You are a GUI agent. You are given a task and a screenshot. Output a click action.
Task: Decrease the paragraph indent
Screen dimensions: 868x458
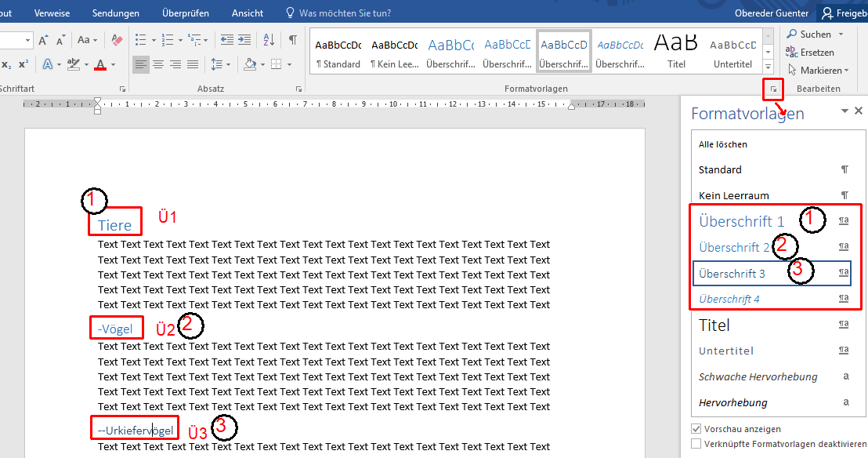[x=227, y=40]
